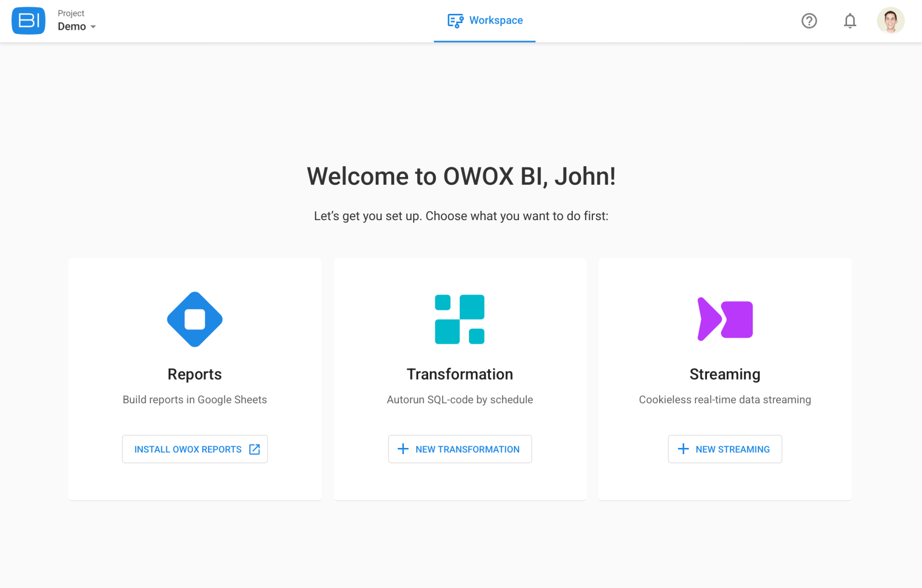This screenshot has height=588, width=922.
Task: Click the Reports card heading
Action: (x=195, y=375)
